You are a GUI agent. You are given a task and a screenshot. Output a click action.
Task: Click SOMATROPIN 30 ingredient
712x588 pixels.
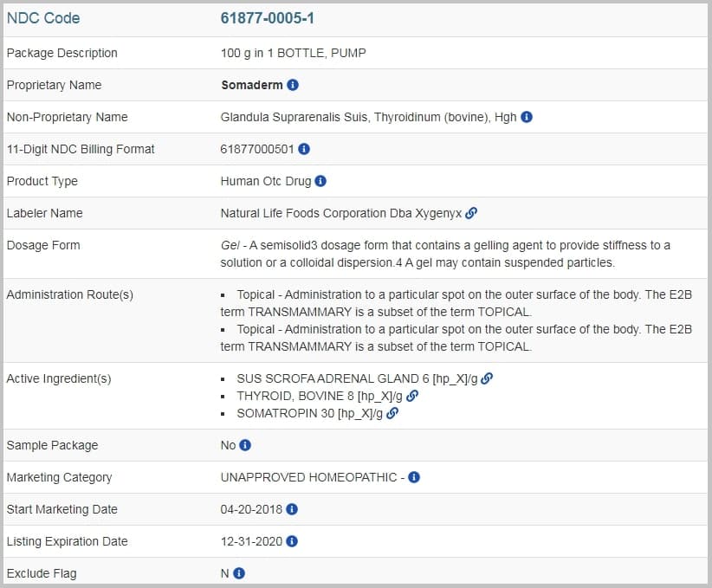pyautogui.click(x=310, y=414)
